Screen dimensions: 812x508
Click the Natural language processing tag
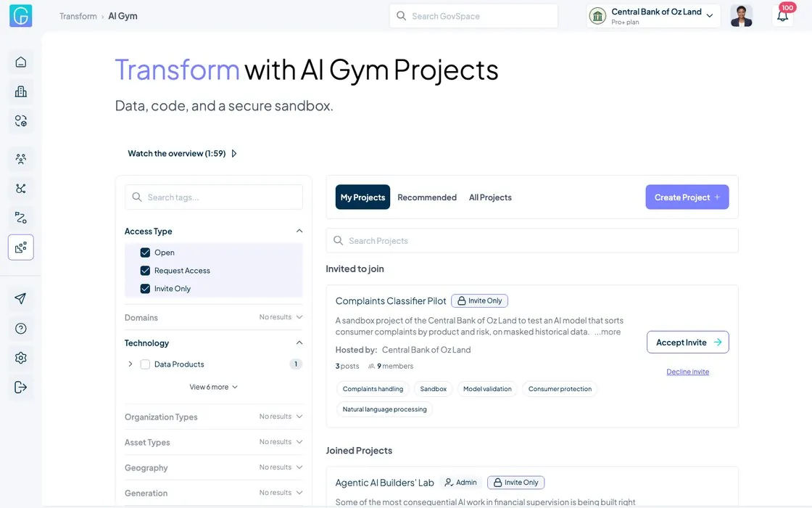[x=385, y=409]
